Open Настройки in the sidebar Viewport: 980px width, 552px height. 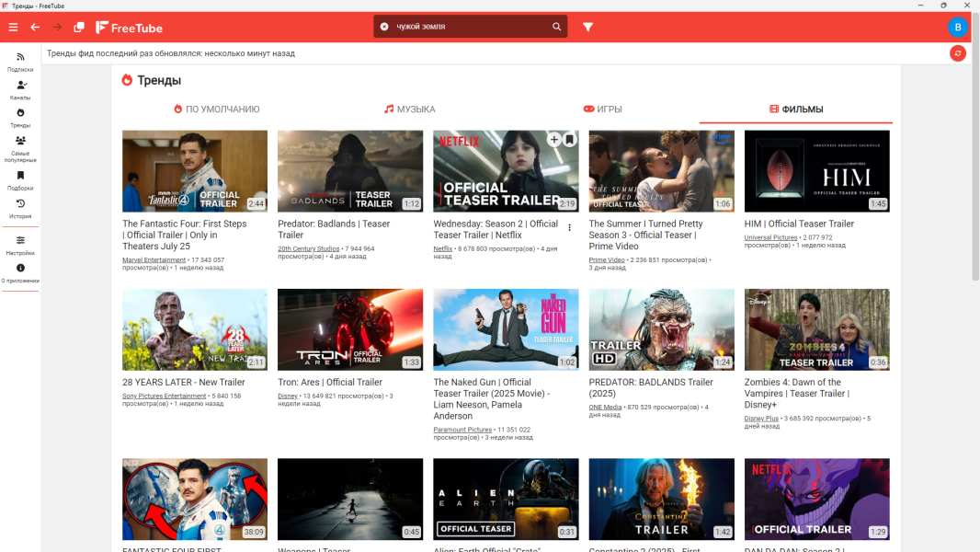(x=20, y=246)
